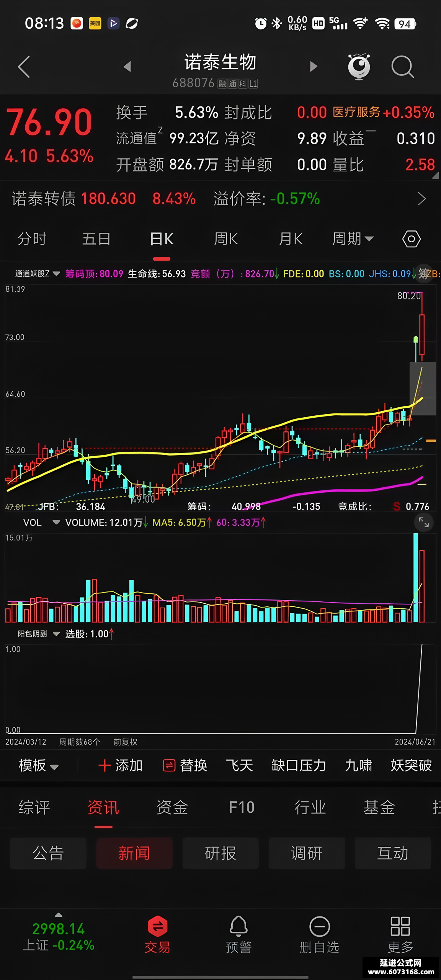441x980 pixels.
Task: Go to next stock arrow
Action: 314,67
